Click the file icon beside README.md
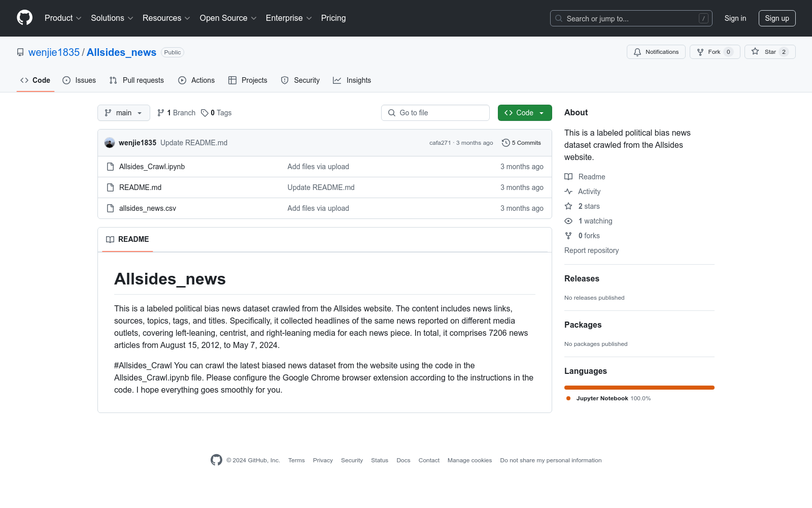Image resolution: width=812 pixels, height=508 pixels. coord(110,187)
